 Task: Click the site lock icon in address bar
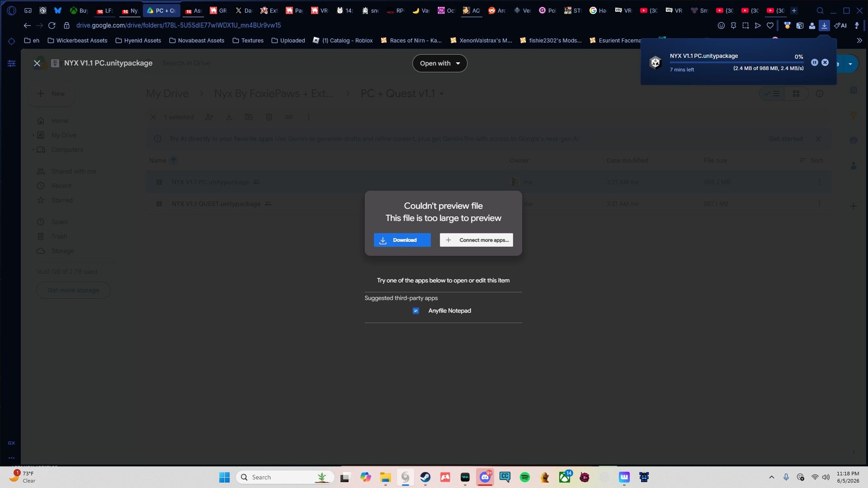(x=66, y=26)
